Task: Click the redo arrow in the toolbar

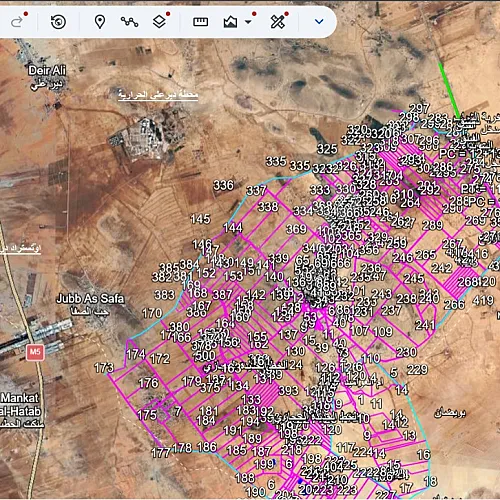Action: 17,22
